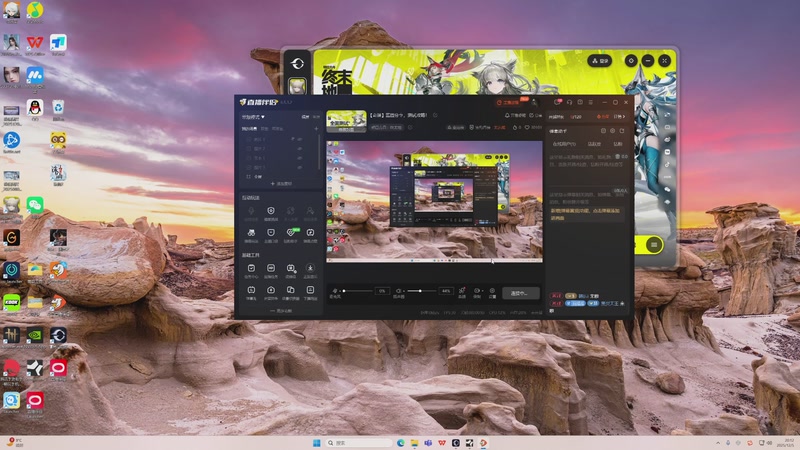The image size is (800, 450).
Task: Adjust the speaker volume slider at 44%
Action: (422, 291)
